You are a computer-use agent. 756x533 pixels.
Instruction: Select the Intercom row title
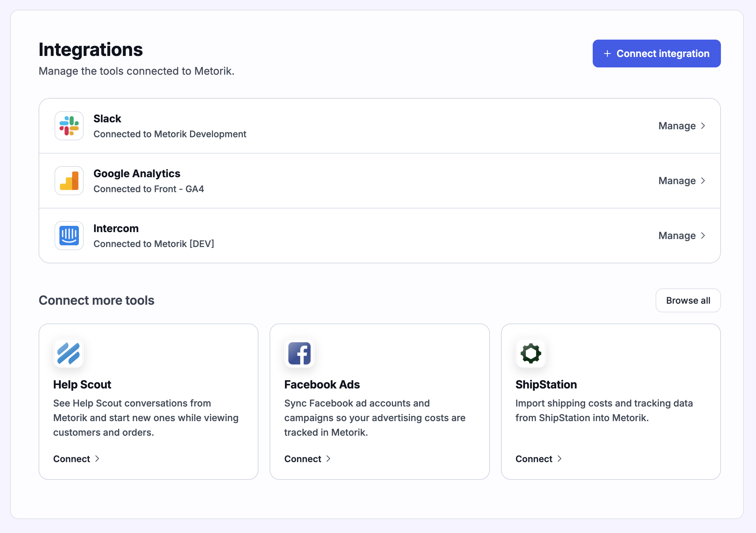click(x=116, y=228)
